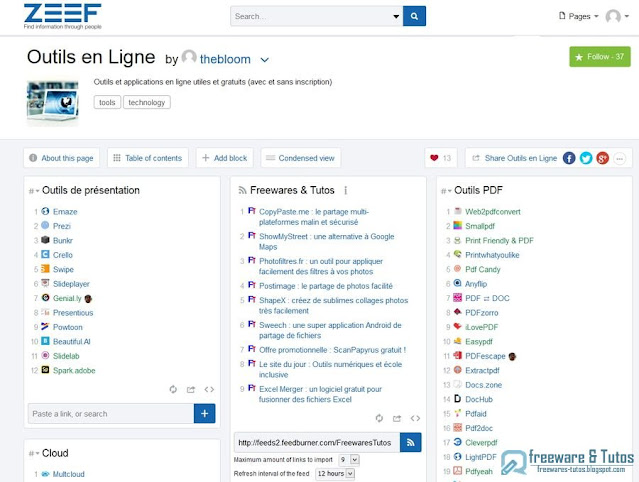The image size is (639, 482).
Task: Click contributor avatar next to Genial.ly
Action: tap(88, 299)
